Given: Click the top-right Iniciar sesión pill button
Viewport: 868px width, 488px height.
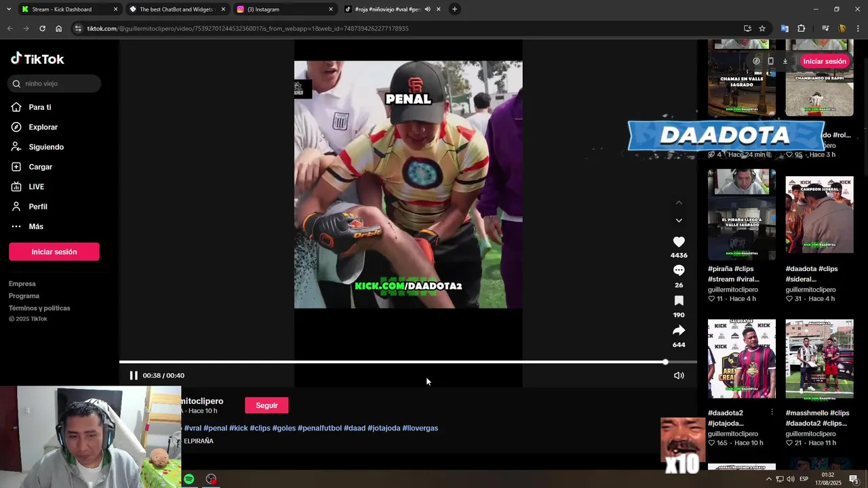Looking at the screenshot, I should point(825,61).
